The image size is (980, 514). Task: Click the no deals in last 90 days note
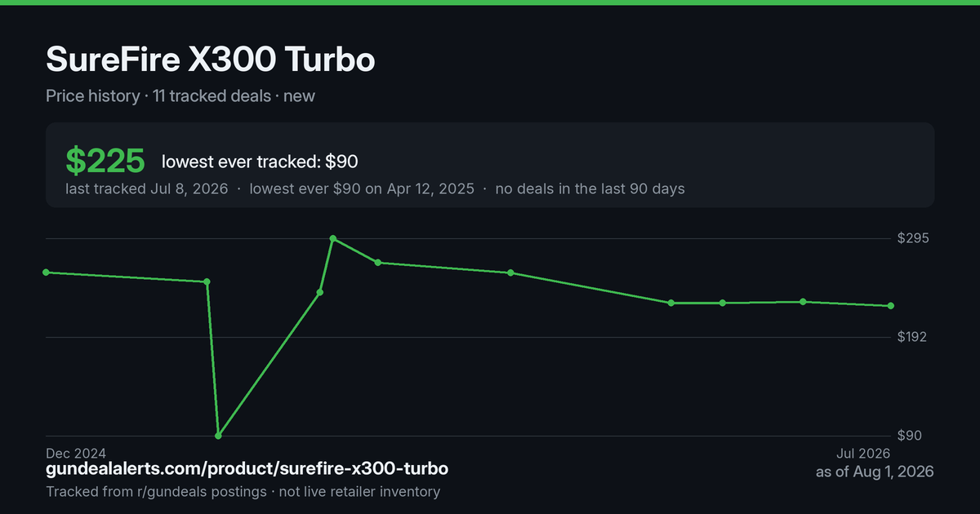pos(590,188)
